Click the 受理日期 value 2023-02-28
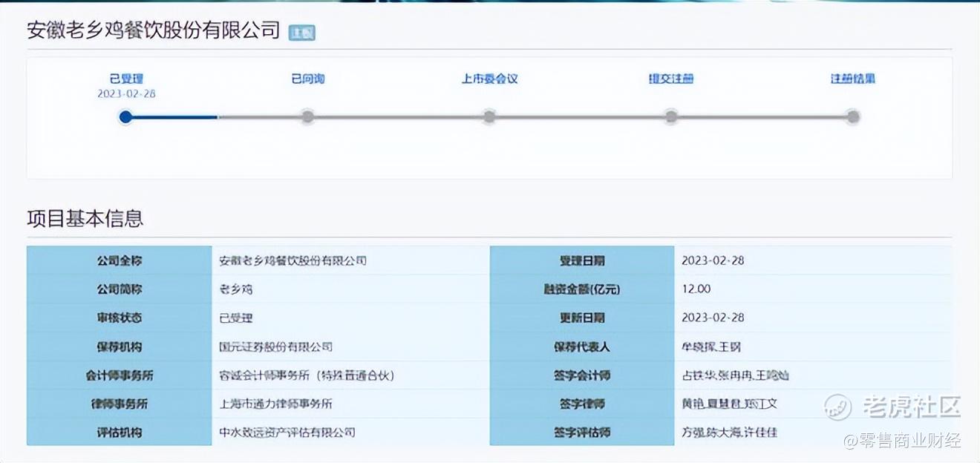Viewport: 980px width, 463px height. click(x=713, y=260)
